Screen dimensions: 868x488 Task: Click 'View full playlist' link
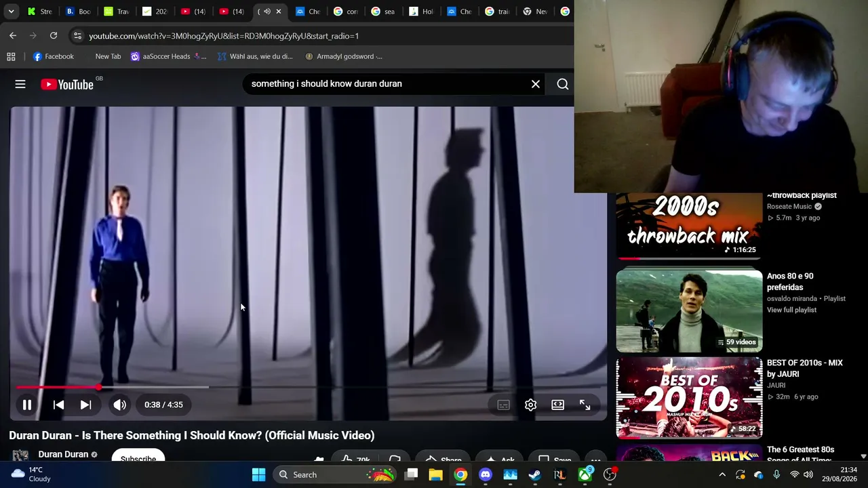pyautogui.click(x=791, y=310)
